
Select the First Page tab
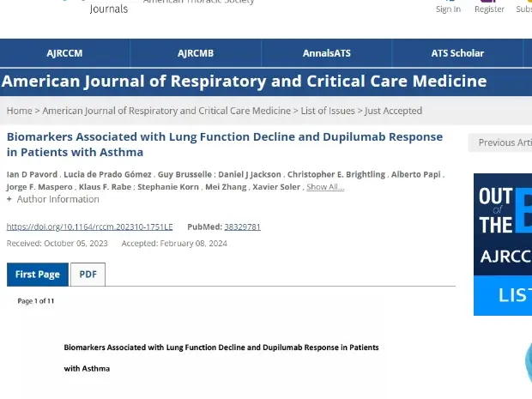coord(38,275)
